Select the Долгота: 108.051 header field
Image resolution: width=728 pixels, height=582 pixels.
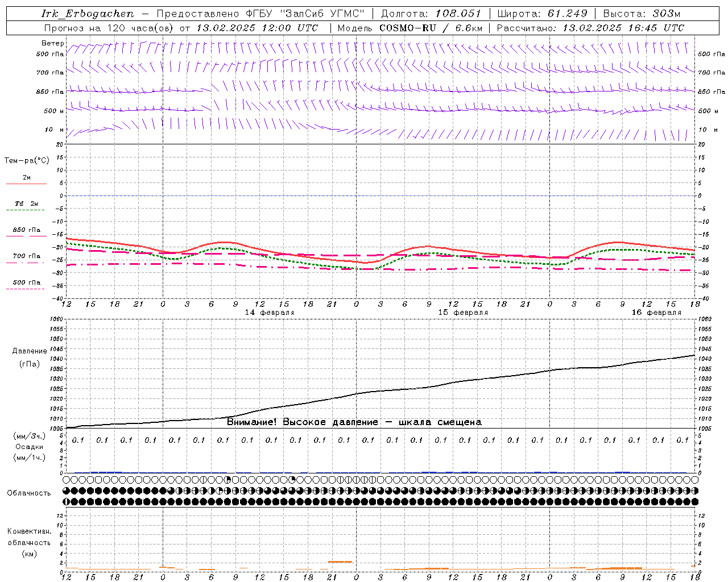pos(431,14)
